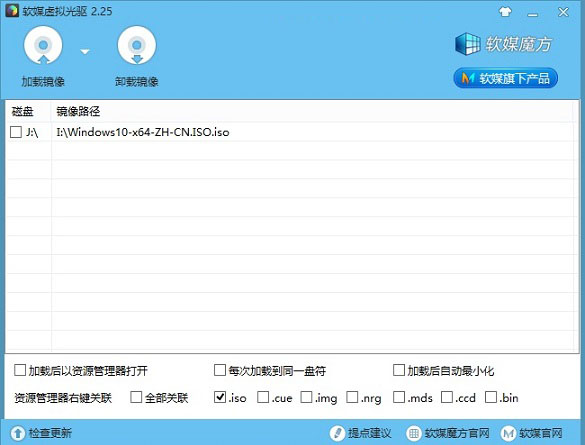Screen dimensions: 585x445
Task: Open the 提点建议 feedback link
Action: [x=369, y=433]
